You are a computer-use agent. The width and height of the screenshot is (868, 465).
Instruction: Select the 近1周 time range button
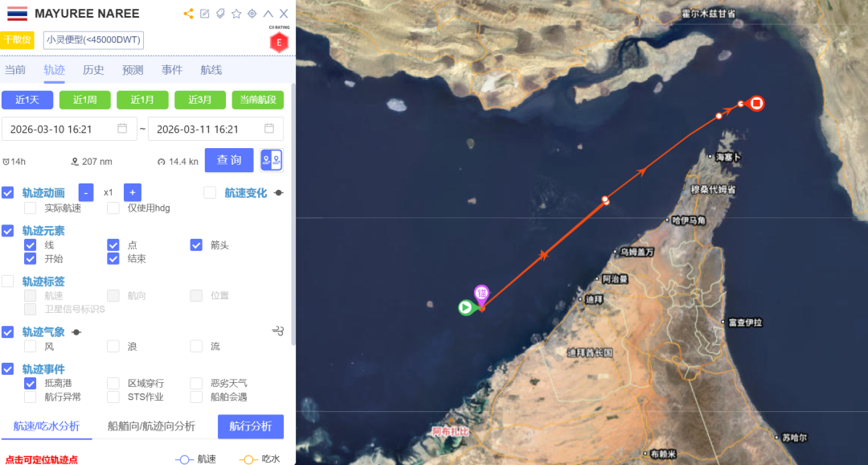pos(84,100)
